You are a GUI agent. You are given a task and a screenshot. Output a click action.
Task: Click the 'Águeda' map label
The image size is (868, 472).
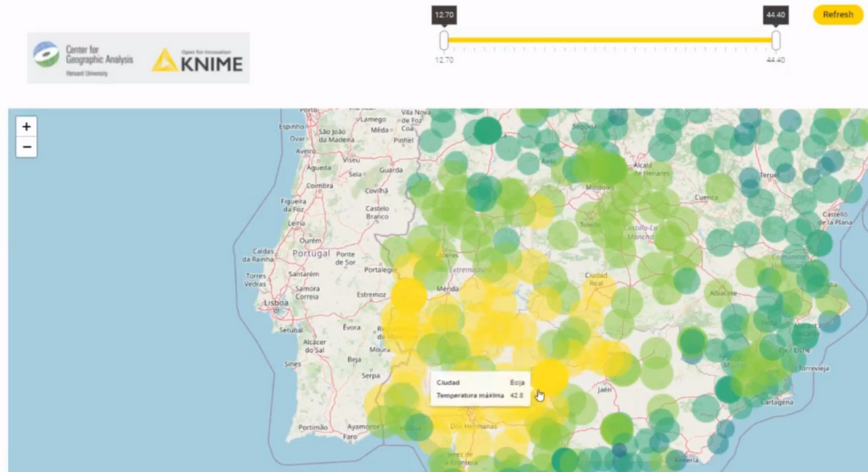click(319, 167)
